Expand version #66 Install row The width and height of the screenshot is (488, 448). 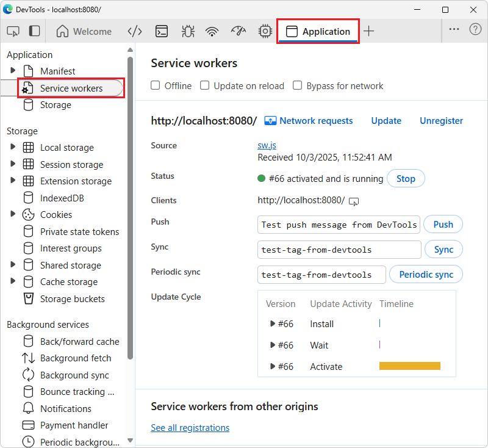[x=273, y=324]
